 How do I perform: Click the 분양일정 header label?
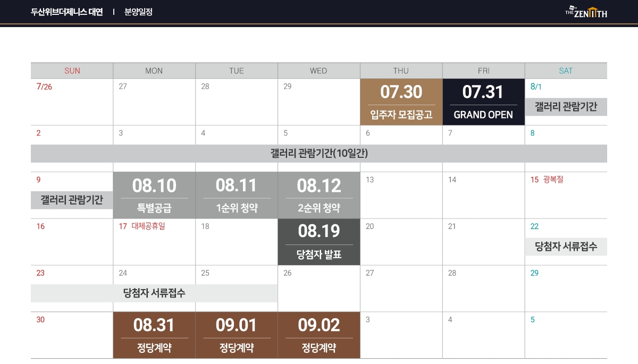138,12
